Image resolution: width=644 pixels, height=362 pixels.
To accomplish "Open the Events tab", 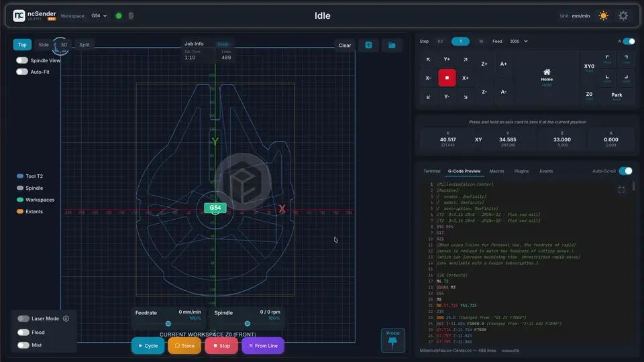I will coord(546,171).
